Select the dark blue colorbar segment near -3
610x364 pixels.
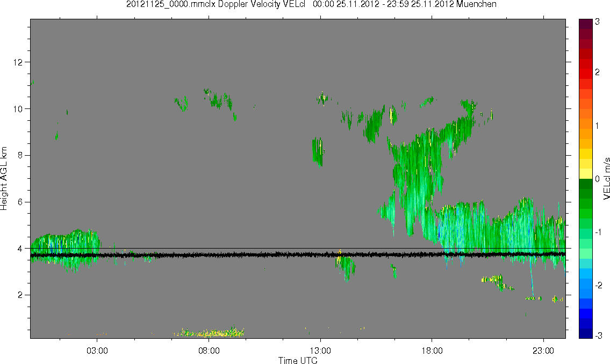click(x=585, y=333)
